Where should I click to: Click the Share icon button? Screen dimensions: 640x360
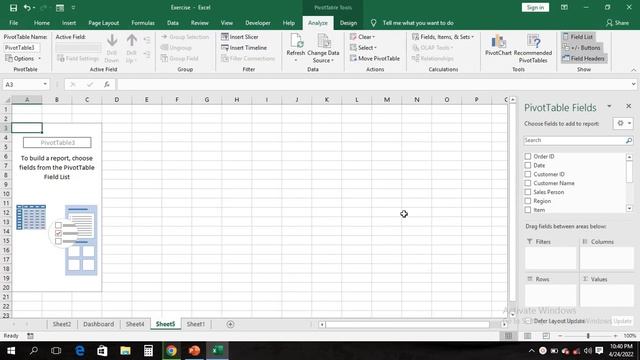click(x=617, y=23)
